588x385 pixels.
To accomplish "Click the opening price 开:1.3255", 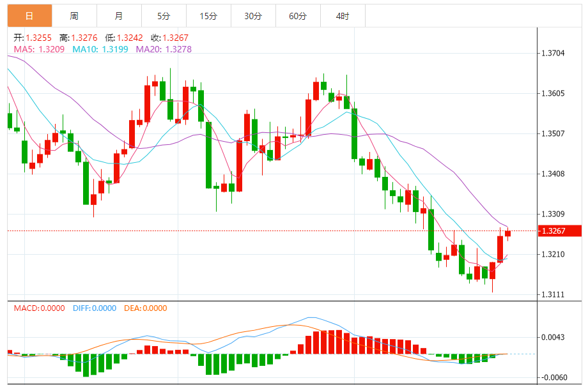I will click(33, 38).
